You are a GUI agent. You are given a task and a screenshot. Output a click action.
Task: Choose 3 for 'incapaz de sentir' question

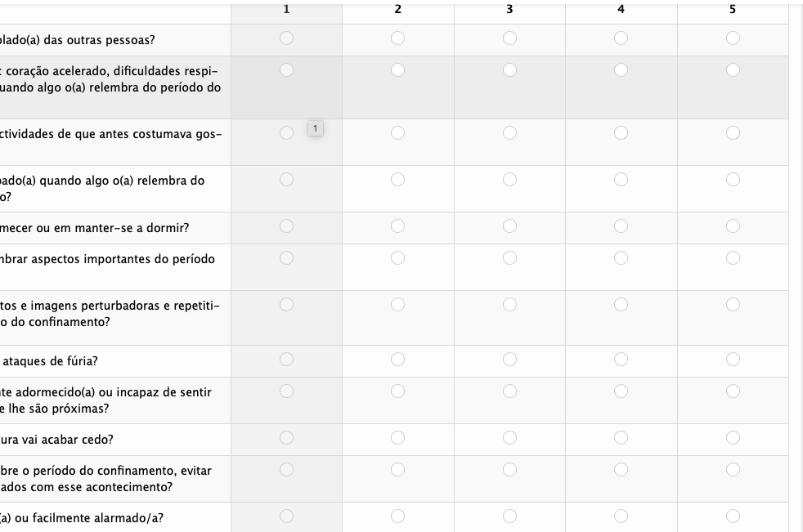509,391
